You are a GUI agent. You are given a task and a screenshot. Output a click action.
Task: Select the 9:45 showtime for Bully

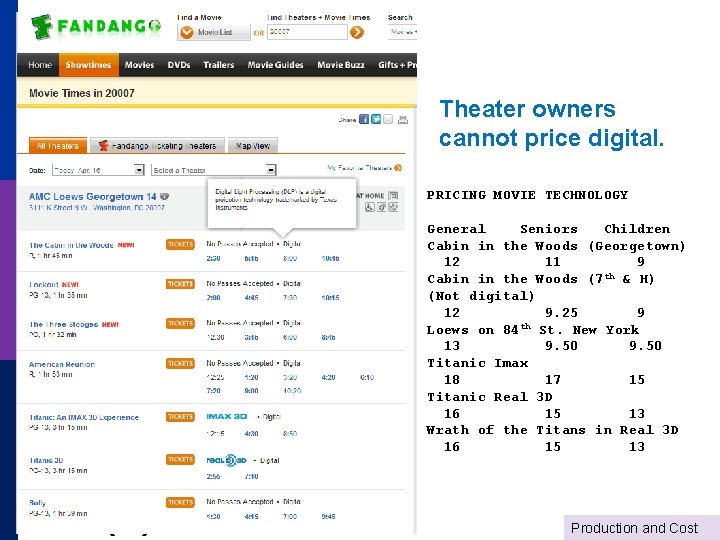click(x=328, y=517)
